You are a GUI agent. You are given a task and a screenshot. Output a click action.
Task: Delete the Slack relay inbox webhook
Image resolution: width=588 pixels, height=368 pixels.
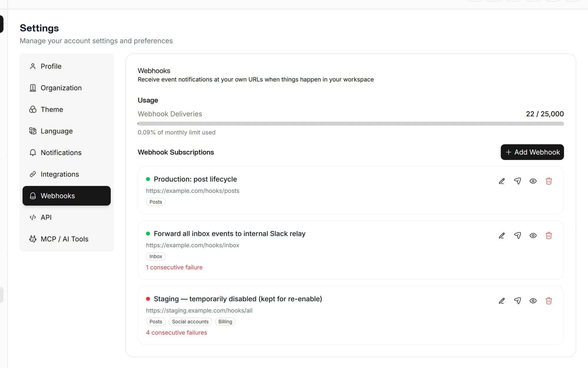[x=549, y=236]
